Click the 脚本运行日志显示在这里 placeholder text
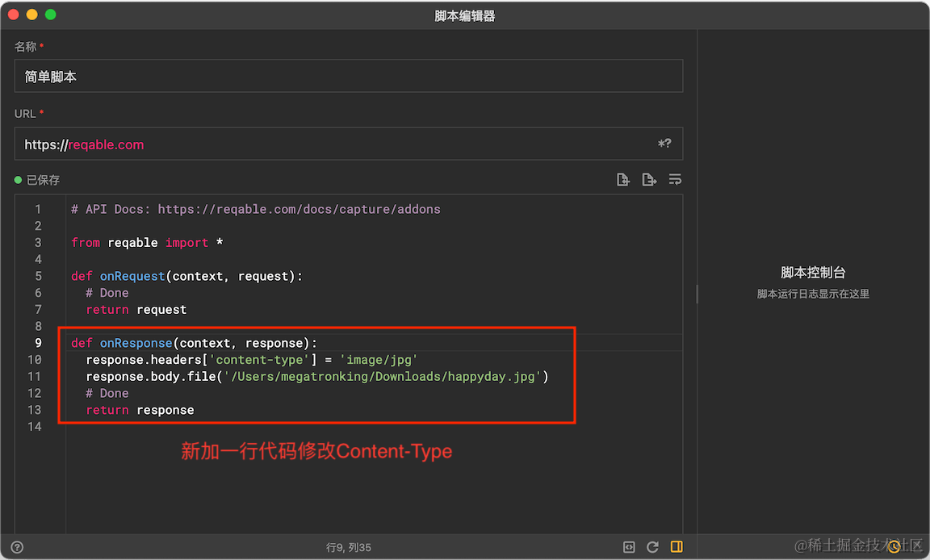The height and width of the screenshot is (560, 930). (813, 294)
